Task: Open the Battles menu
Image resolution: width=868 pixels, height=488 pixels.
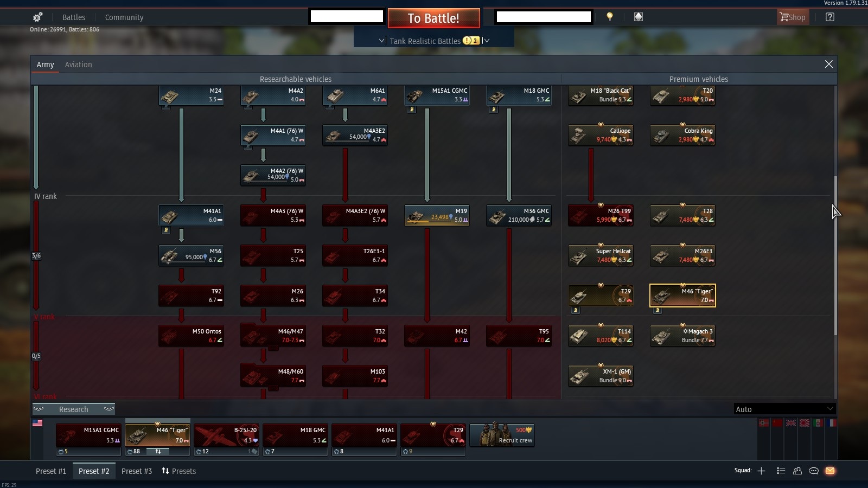Action: click(74, 17)
